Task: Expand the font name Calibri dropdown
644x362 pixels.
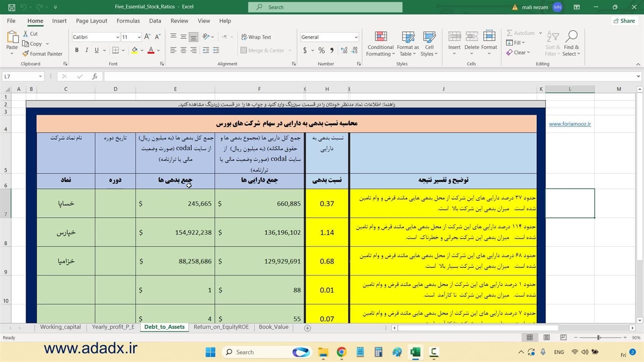Action: pyautogui.click(x=118, y=37)
